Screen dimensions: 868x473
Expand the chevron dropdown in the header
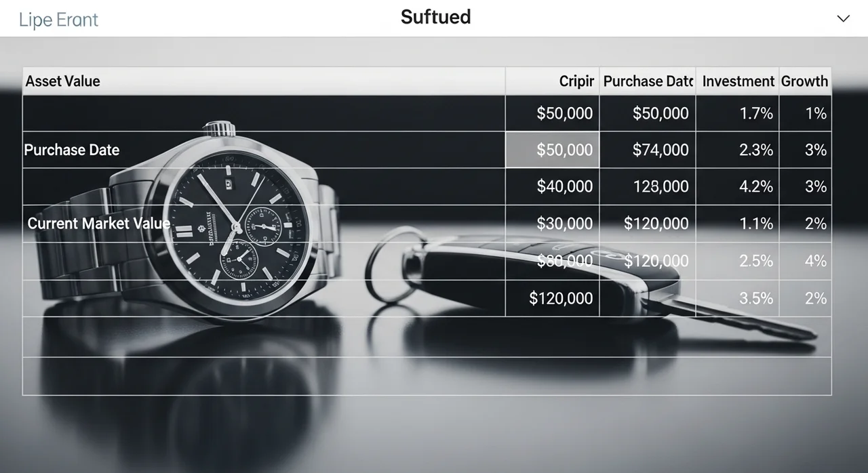pyautogui.click(x=843, y=18)
